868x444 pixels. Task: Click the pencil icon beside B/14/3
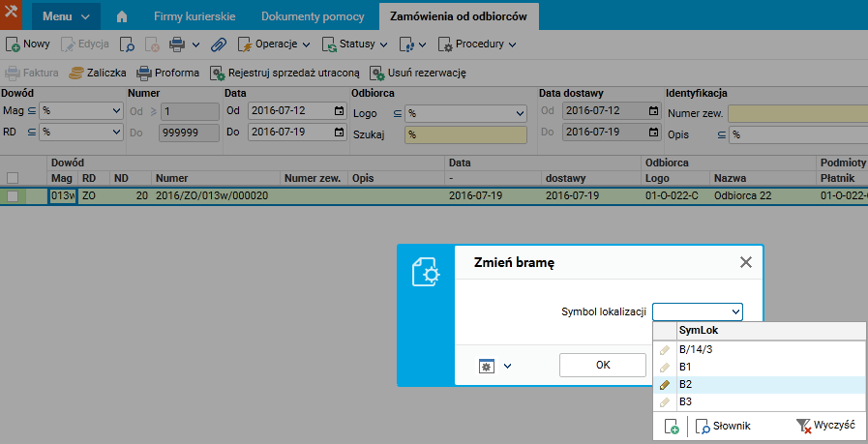(x=666, y=350)
